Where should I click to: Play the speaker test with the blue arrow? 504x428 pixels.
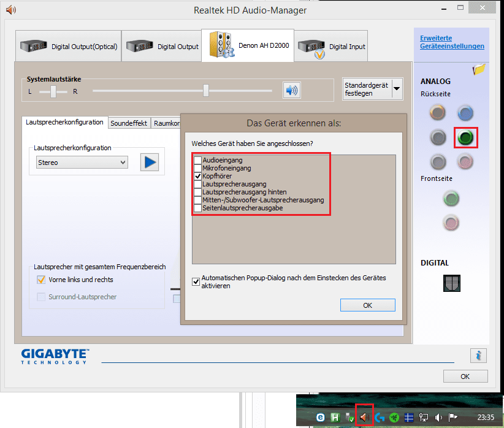click(150, 162)
